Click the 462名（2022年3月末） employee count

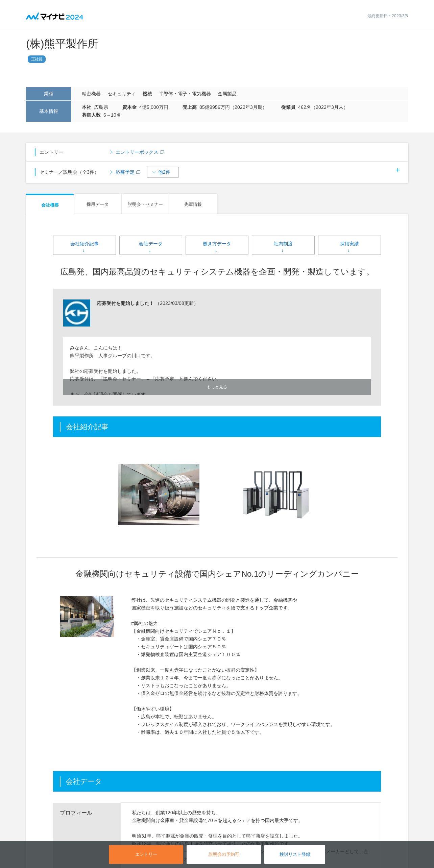click(323, 107)
